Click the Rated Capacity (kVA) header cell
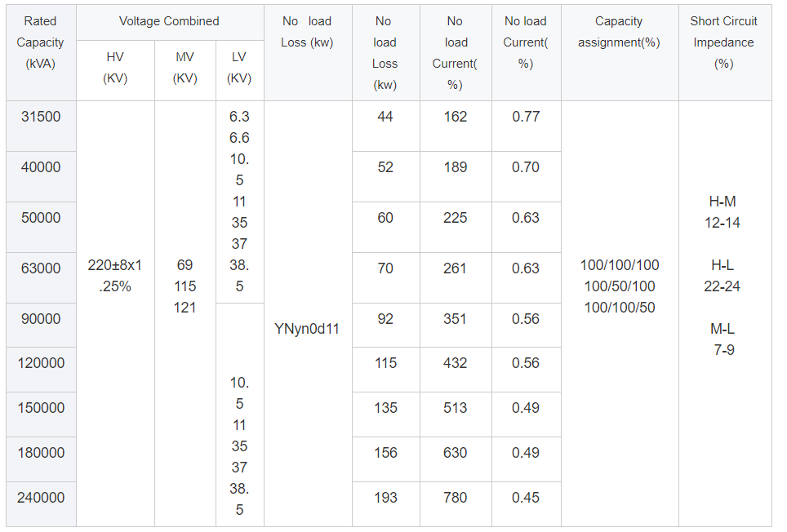This screenshot has height=532, width=787. [40, 42]
